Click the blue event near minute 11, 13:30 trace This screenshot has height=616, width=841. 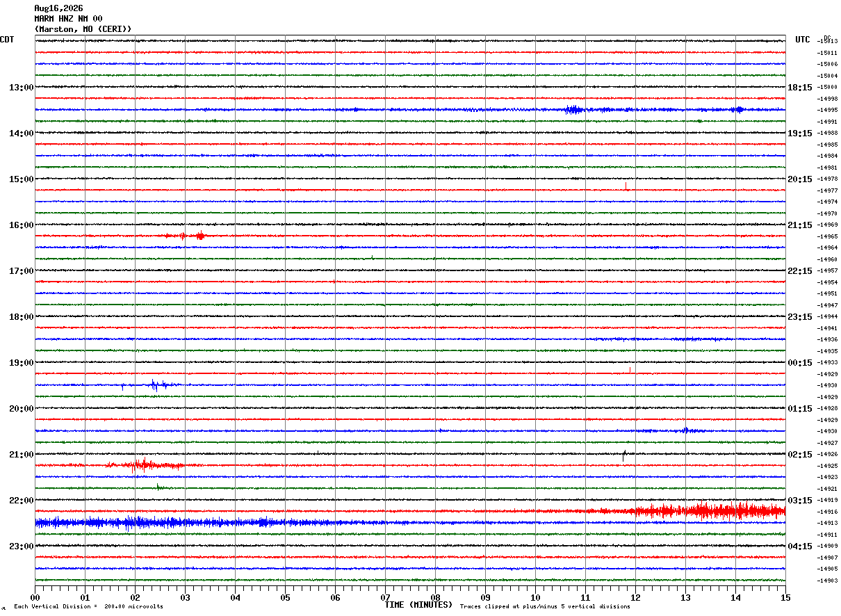(x=574, y=110)
